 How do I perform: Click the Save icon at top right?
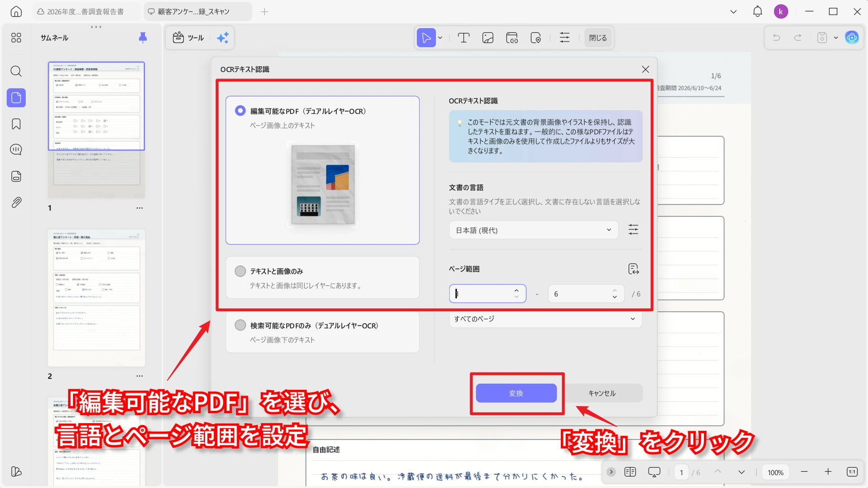pyautogui.click(x=822, y=38)
